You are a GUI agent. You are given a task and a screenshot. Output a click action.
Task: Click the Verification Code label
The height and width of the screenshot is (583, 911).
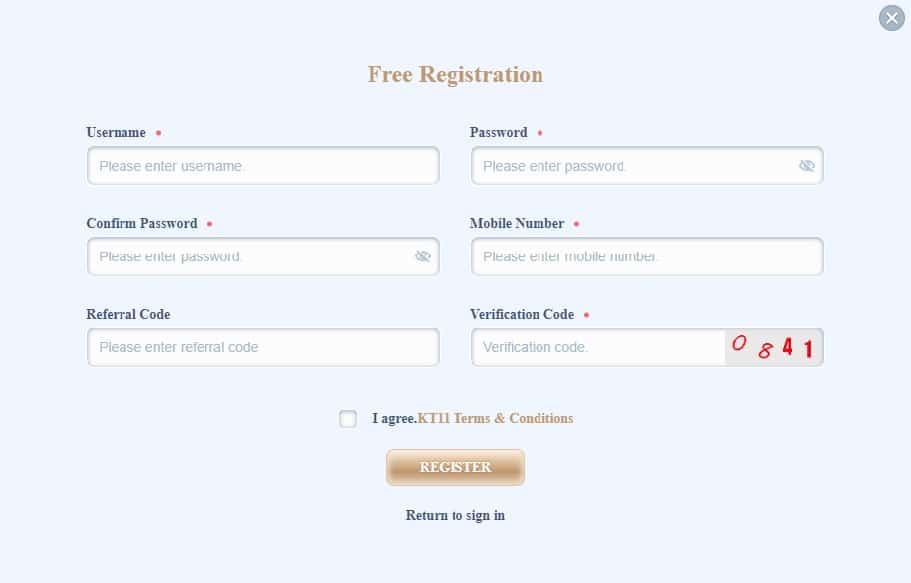(522, 314)
